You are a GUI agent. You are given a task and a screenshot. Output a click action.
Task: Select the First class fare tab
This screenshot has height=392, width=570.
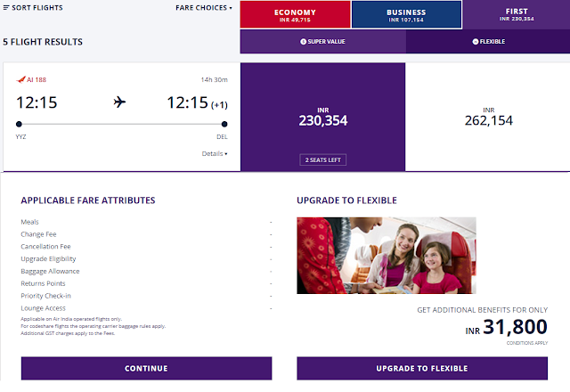[x=517, y=14]
